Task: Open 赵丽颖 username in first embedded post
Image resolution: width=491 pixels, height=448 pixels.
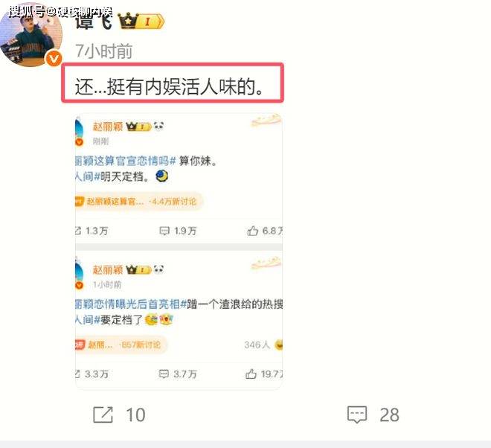Action: (x=108, y=127)
